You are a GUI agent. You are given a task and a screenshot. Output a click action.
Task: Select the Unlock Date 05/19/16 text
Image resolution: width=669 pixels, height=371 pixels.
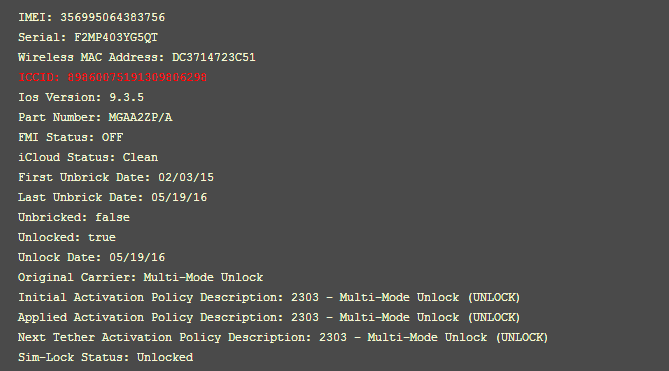[92, 258]
